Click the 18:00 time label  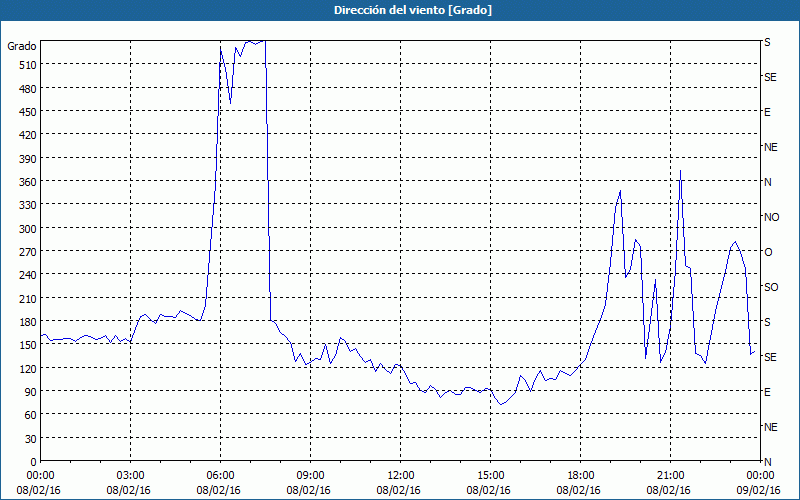tap(581, 476)
